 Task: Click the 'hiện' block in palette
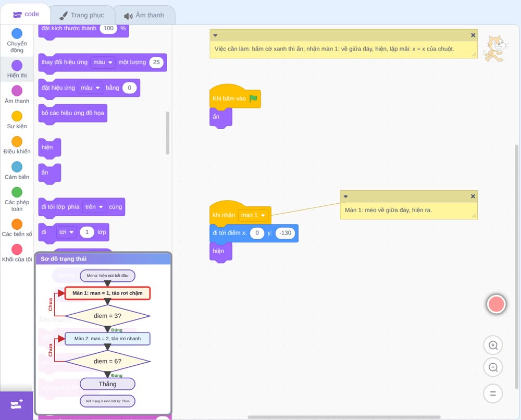pos(49,148)
